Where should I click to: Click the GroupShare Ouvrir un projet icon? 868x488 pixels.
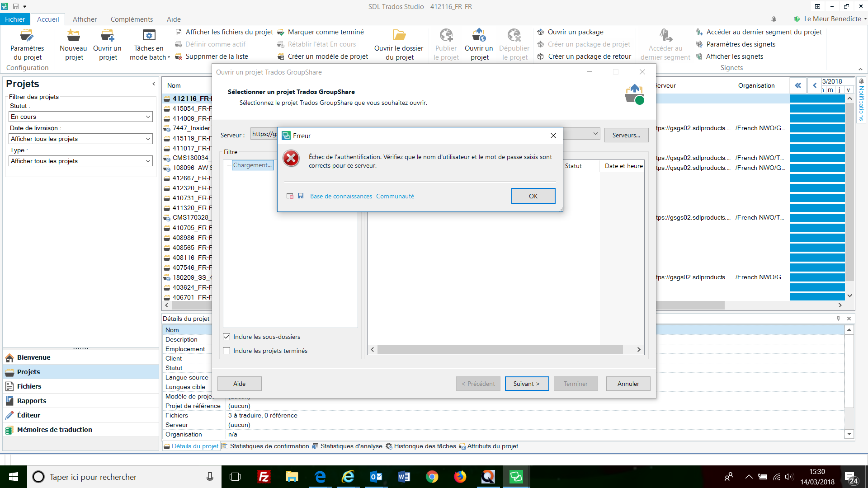[479, 45]
